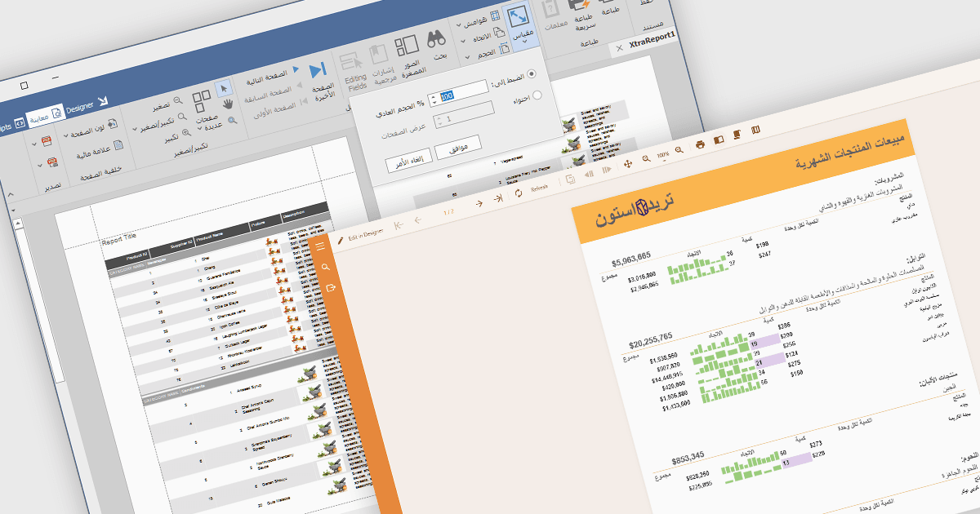Click the Refresh icon in the web viewer toolbar
Screen dimensions: 980x514
[x=518, y=193]
